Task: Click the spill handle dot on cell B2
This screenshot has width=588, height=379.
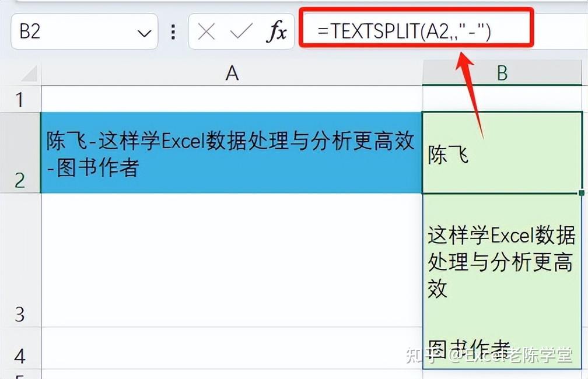Action: pos(581,192)
